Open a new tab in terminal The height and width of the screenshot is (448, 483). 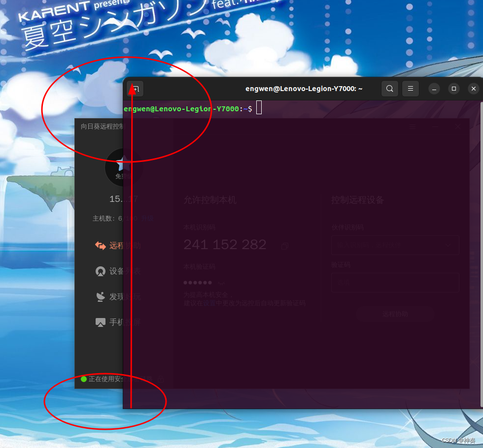click(x=135, y=89)
